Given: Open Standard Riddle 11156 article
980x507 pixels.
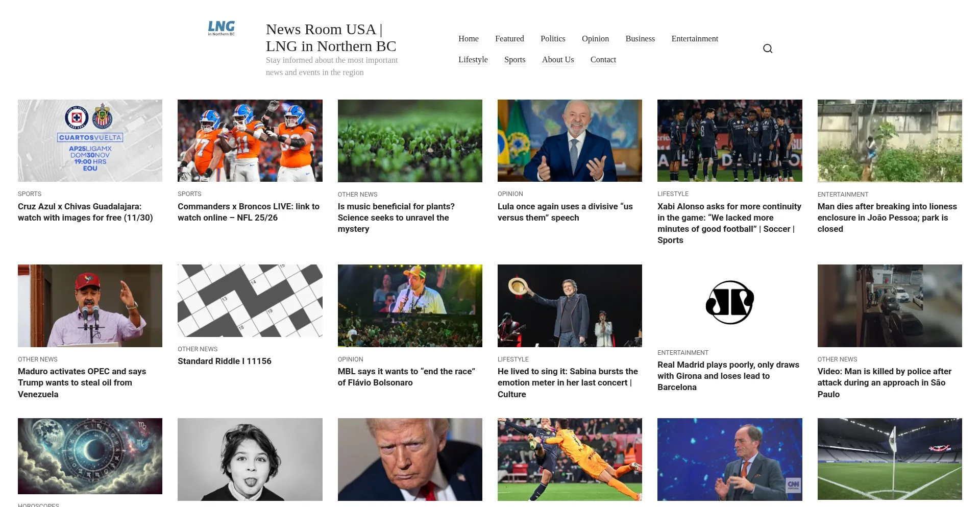Looking at the screenshot, I should (x=225, y=361).
